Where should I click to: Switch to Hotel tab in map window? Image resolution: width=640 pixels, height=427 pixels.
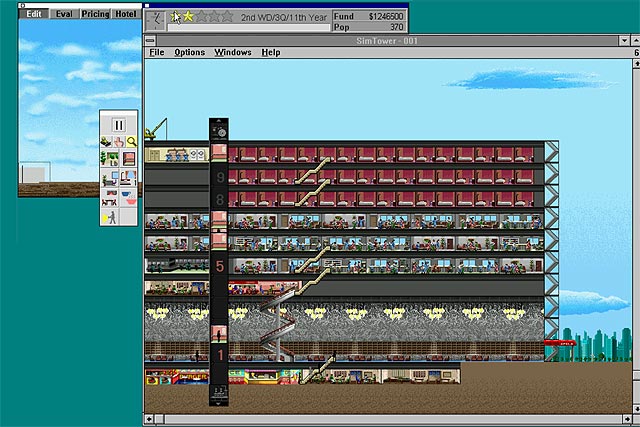(x=126, y=14)
